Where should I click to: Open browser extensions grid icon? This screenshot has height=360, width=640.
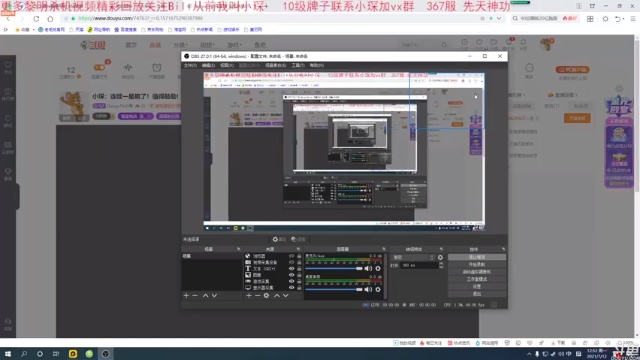pyautogui.click(x=590, y=19)
